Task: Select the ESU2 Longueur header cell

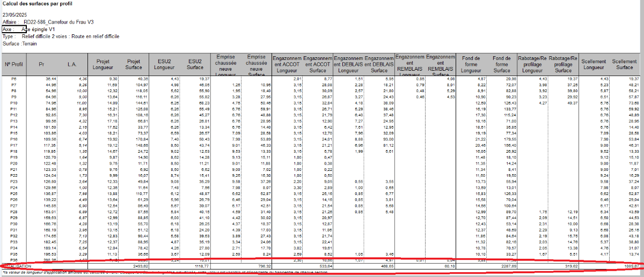Action: [x=165, y=64]
